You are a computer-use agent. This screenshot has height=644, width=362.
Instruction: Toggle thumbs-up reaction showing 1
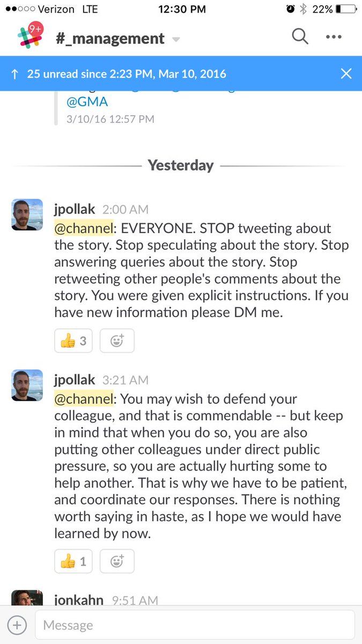click(x=73, y=561)
